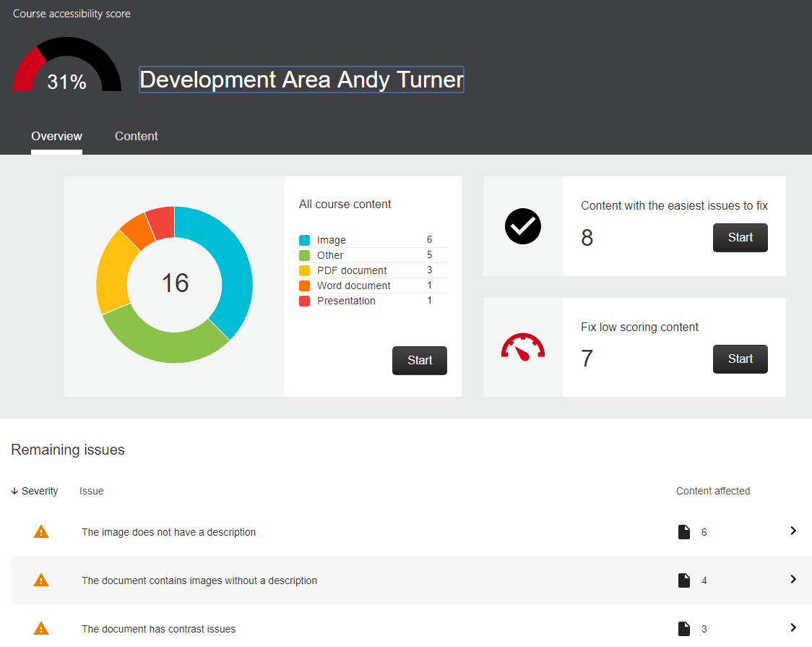This screenshot has width=812, height=647.
Task: Click the Development Area Andy Turner title
Action: coord(301,80)
